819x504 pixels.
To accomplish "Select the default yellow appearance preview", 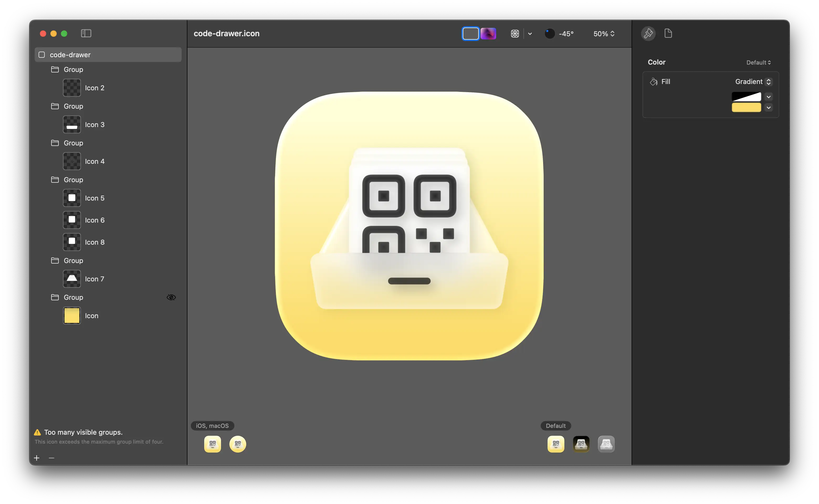I will pos(556,444).
